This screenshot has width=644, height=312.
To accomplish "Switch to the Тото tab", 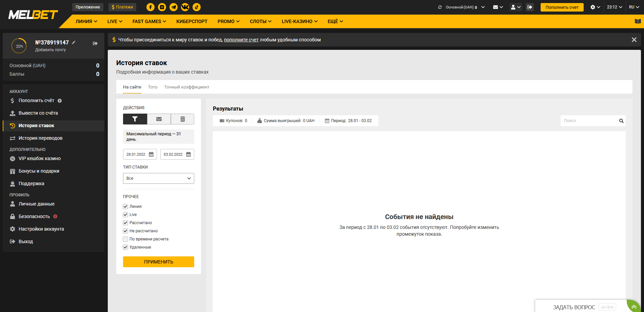I will click(x=153, y=87).
